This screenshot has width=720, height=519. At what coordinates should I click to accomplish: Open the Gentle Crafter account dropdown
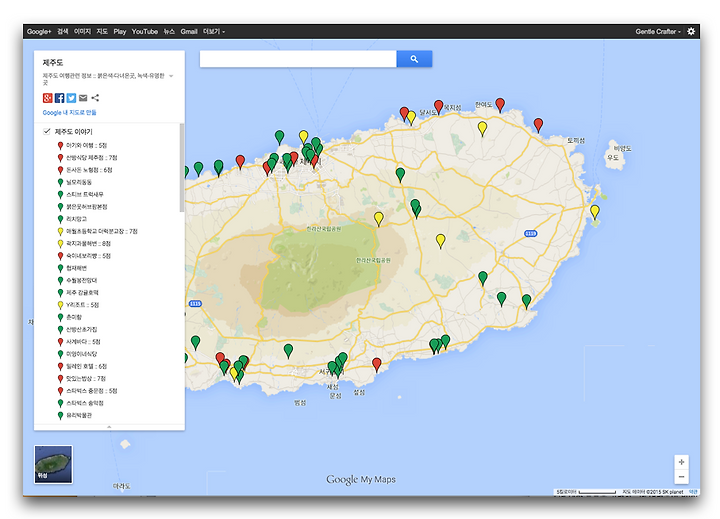(x=658, y=31)
